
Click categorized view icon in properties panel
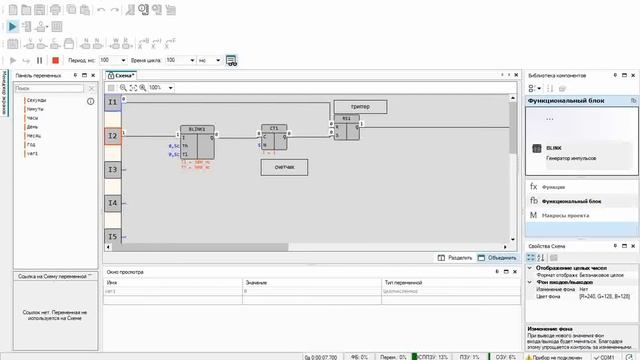pos(531,258)
